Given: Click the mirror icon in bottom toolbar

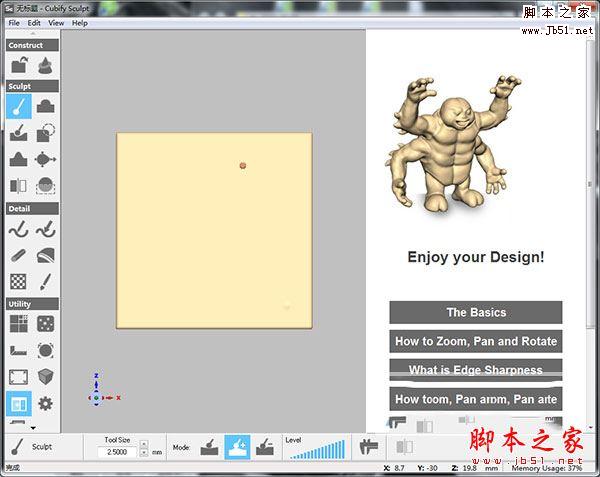Looking at the screenshot, I should [404, 446].
